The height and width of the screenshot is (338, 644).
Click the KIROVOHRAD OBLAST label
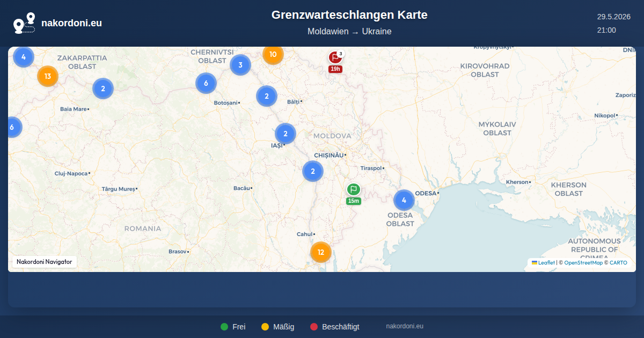click(x=485, y=70)
